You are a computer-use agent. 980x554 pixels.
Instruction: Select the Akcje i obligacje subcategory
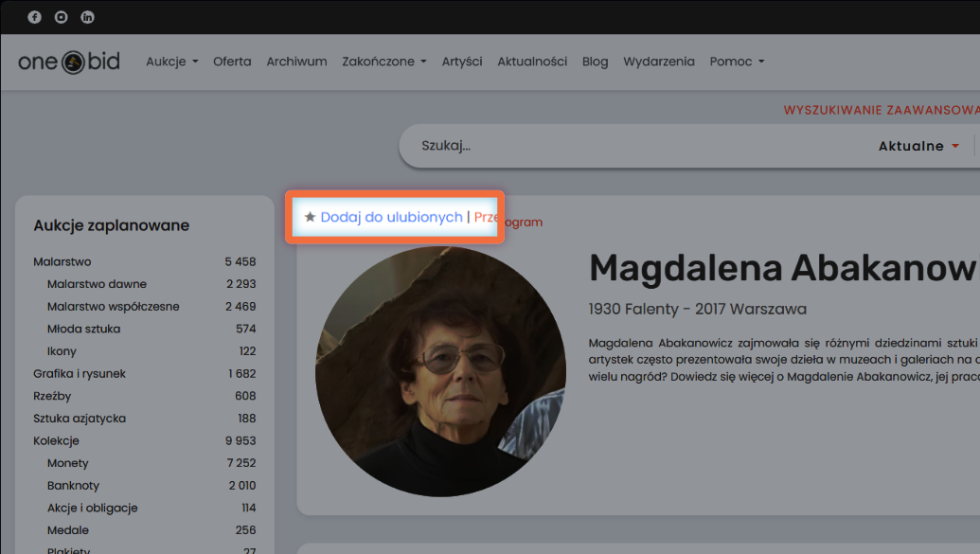(93, 508)
